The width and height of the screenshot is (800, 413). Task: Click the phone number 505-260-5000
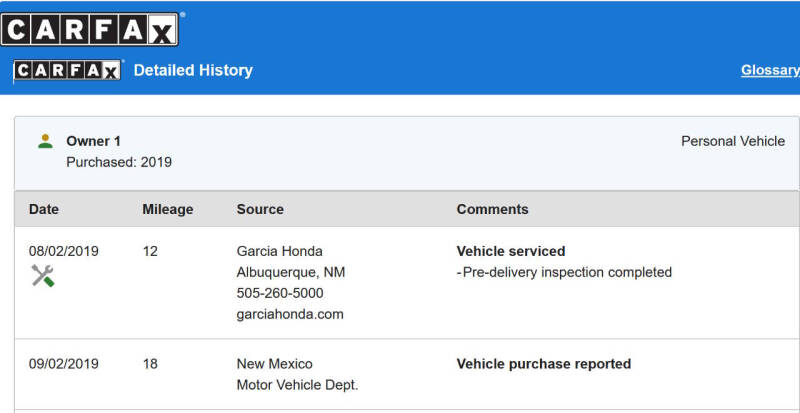tap(280, 293)
